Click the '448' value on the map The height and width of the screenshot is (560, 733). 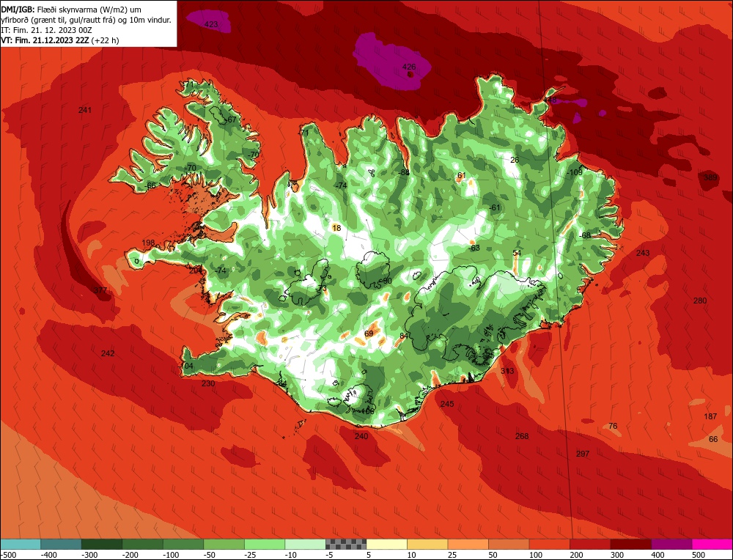click(550, 100)
